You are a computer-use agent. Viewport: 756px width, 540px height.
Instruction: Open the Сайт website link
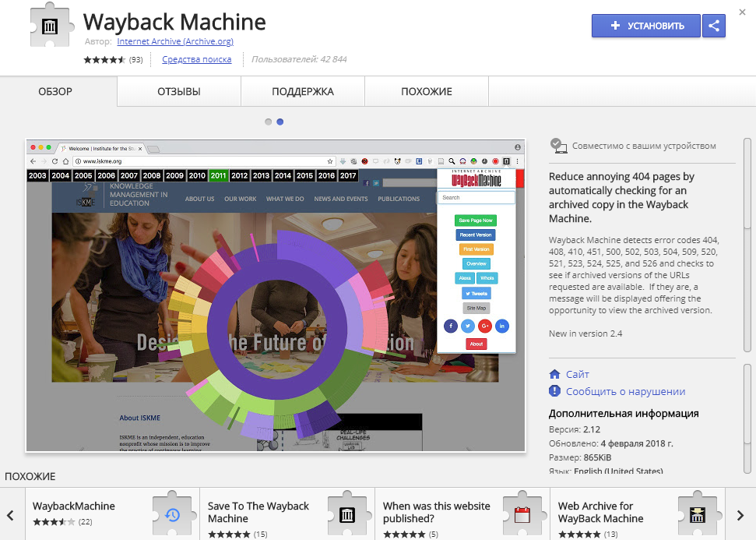577,375
